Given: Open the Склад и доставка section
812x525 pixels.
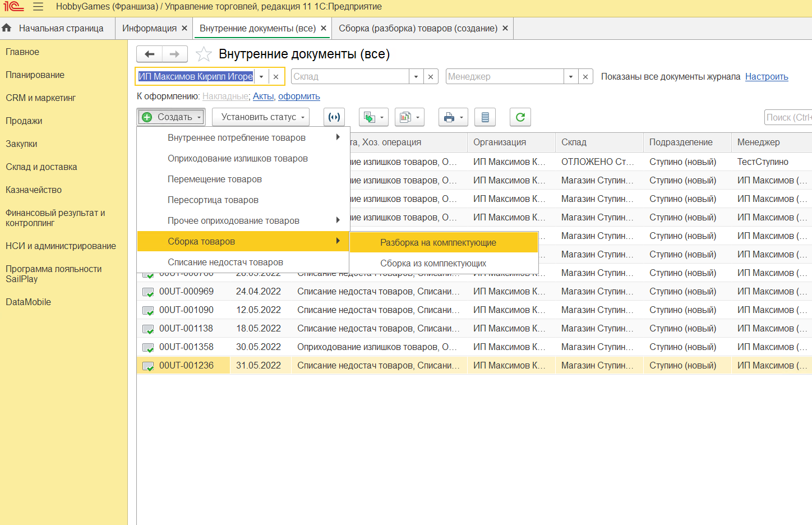Looking at the screenshot, I should coord(41,167).
